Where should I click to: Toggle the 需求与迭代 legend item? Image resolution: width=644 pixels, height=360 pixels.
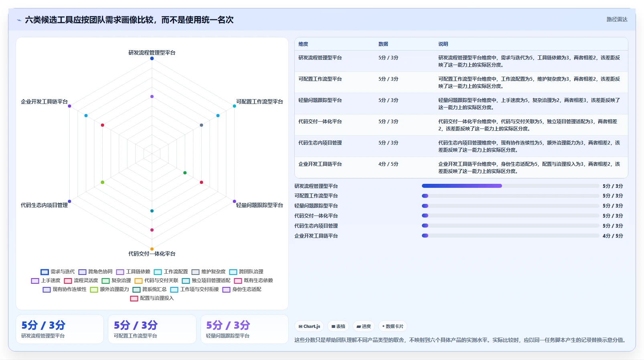(x=58, y=272)
